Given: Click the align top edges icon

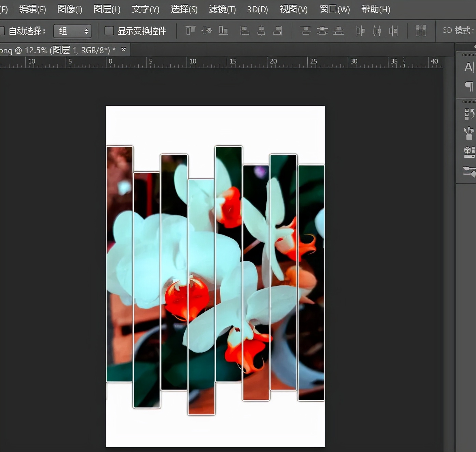Looking at the screenshot, I should pyautogui.click(x=190, y=31).
